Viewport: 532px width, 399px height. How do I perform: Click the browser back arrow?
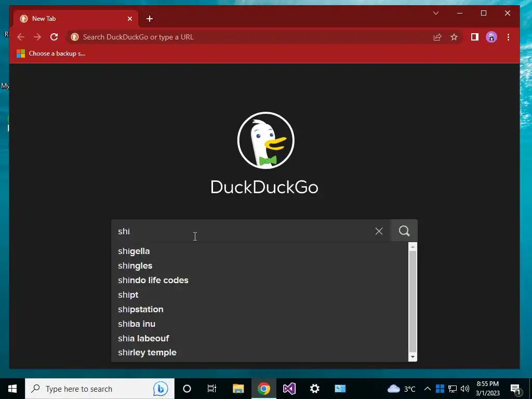pos(21,37)
